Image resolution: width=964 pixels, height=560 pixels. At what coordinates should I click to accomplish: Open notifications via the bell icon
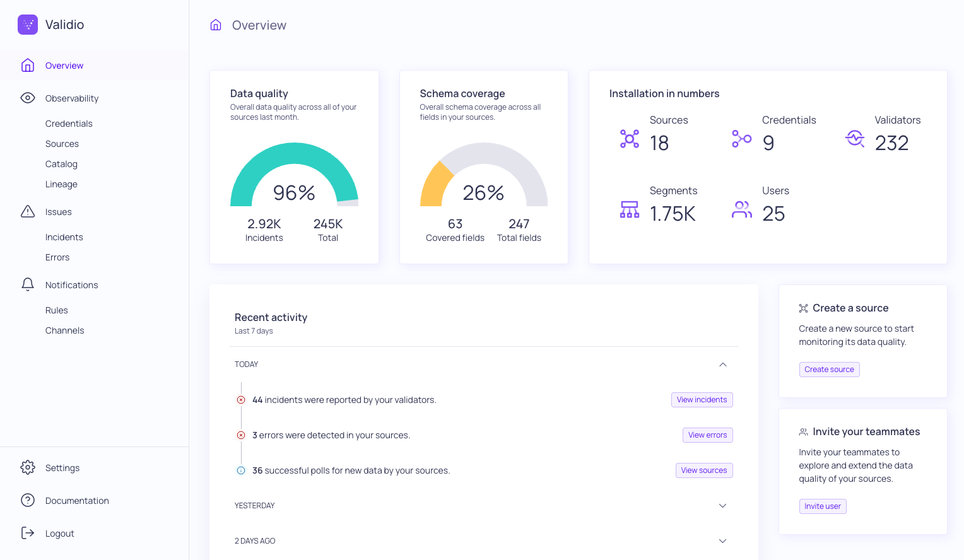tap(28, 284)
